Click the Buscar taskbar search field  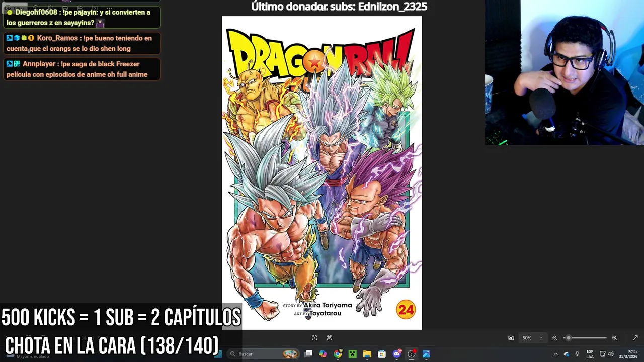(x=263, y=354)
